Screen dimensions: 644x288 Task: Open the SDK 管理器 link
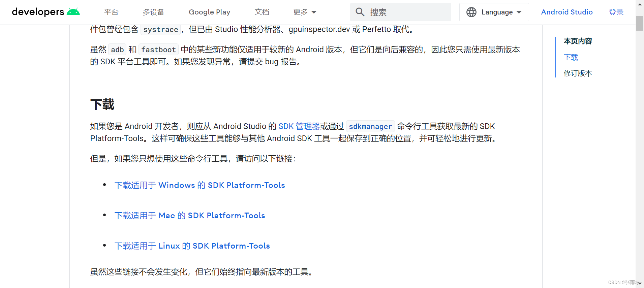point(299,126)
